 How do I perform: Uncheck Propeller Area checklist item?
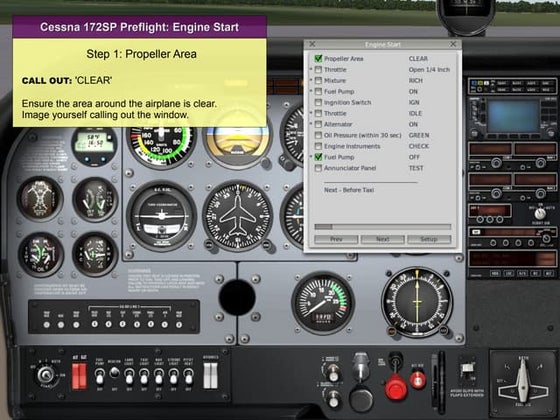pos(318,58)
